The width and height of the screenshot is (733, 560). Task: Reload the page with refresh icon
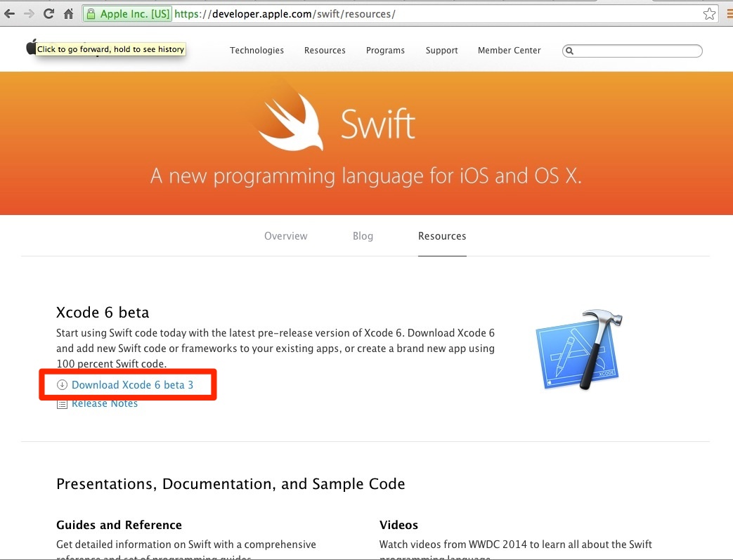click(x=48, y=14)
